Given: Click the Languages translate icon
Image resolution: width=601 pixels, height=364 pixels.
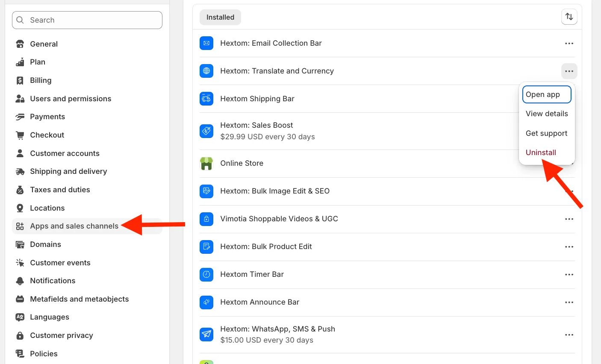Looking at the screenshot, I should click(20, 317).
